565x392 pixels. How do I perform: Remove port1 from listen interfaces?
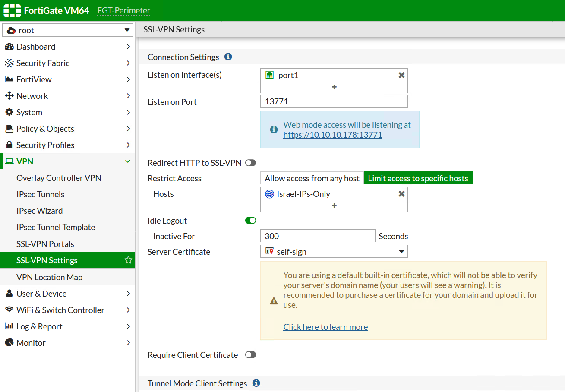[x=401, y=75]
